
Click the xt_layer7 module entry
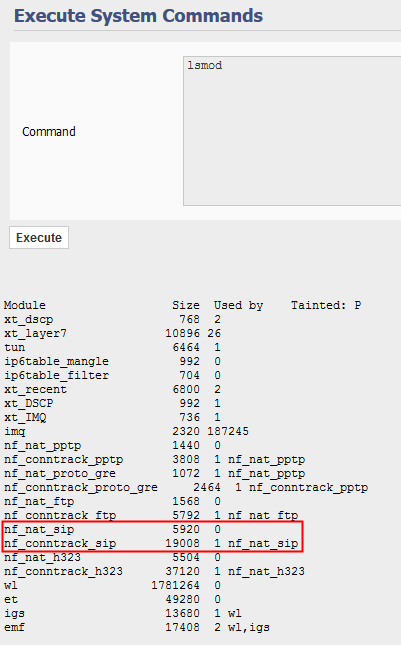35,333
